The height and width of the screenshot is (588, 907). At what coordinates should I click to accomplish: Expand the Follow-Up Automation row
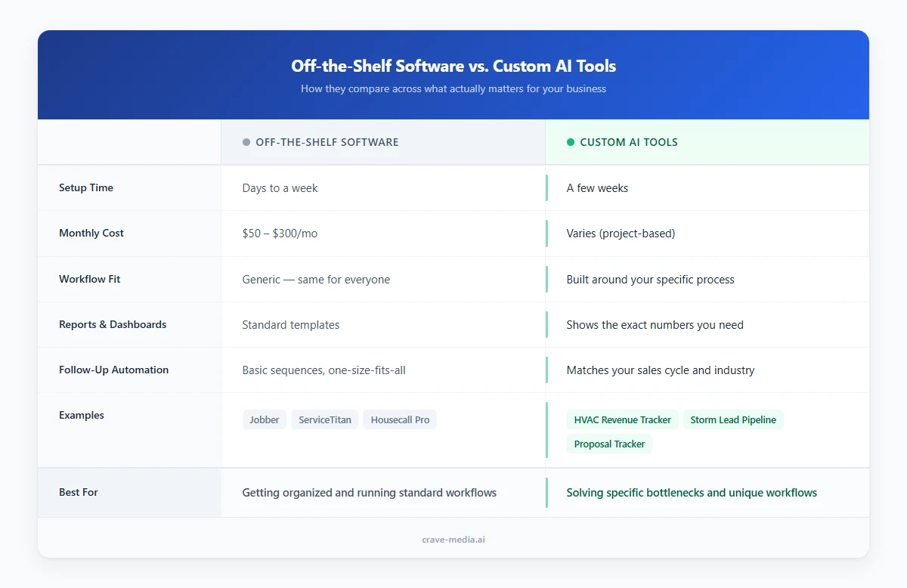[x=113, y=370]
